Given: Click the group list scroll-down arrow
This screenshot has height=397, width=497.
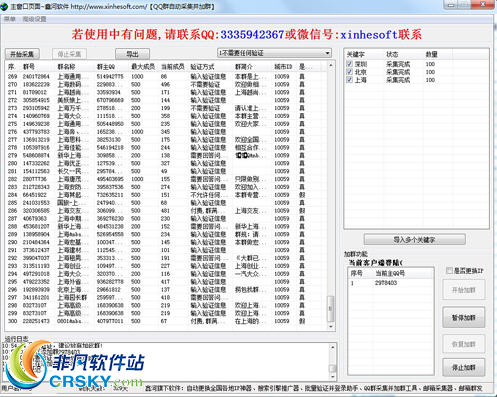Looking at the screenshot, I should click(x=331, y=327).
